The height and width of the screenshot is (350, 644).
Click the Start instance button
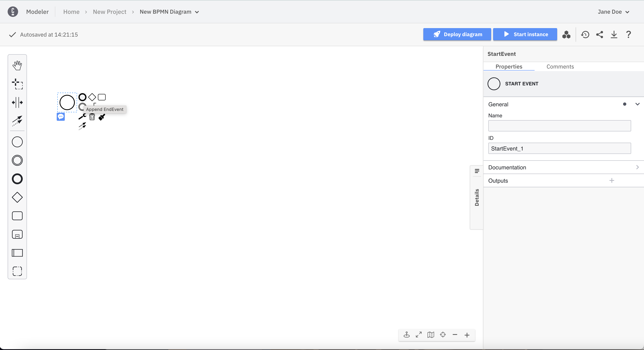click(x=525, y=34)
